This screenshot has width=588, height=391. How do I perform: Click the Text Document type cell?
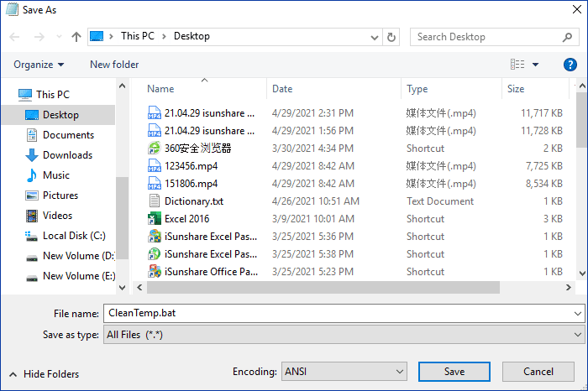pos(440,201)
